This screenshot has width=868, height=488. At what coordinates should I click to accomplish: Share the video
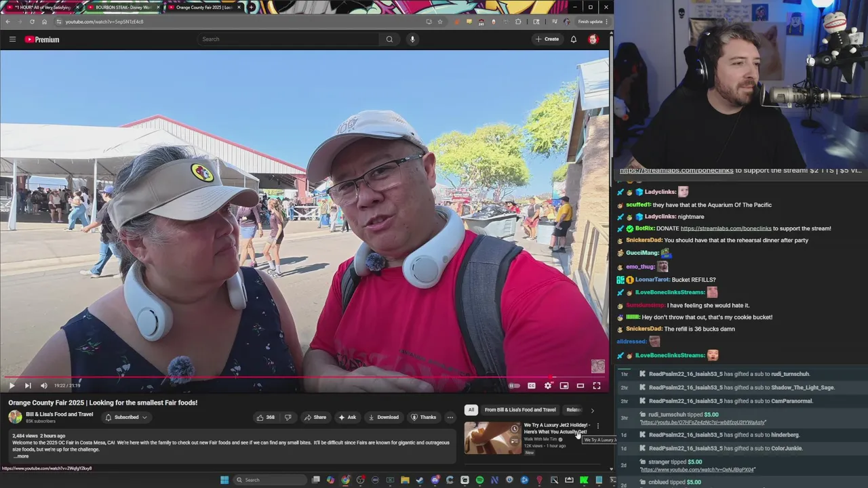click(315, 418)
